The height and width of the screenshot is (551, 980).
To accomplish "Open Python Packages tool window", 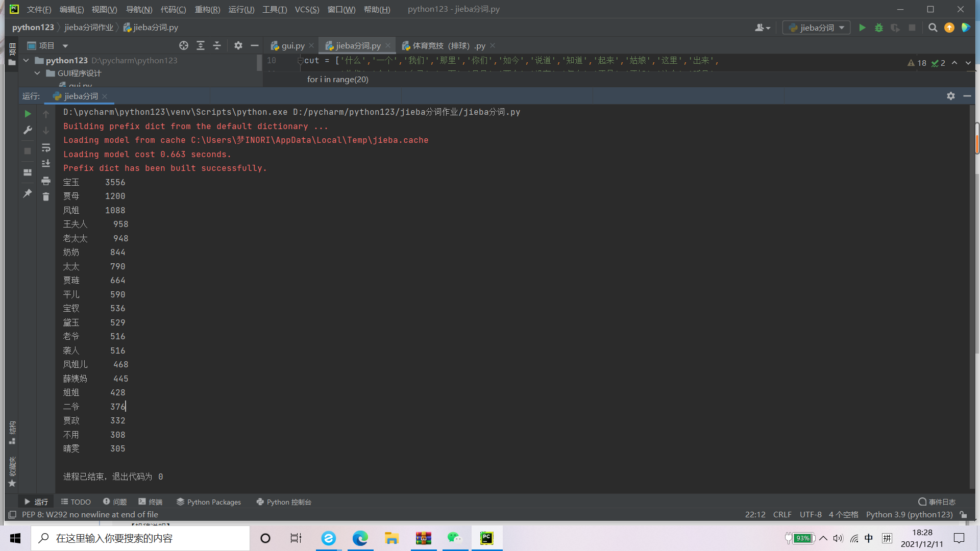I will [x=209, y=502].
